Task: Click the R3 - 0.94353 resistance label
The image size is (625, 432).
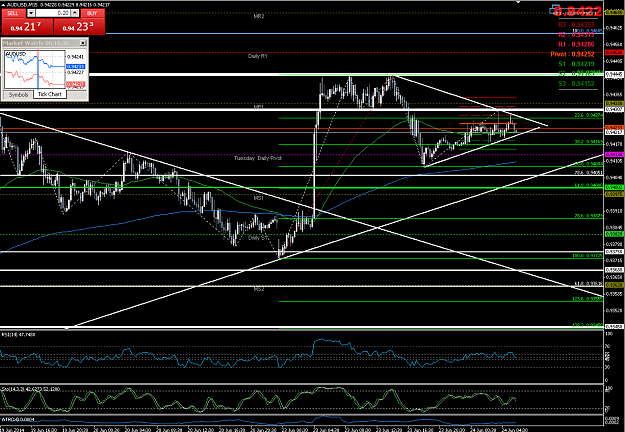Action: tap(576, 25)
